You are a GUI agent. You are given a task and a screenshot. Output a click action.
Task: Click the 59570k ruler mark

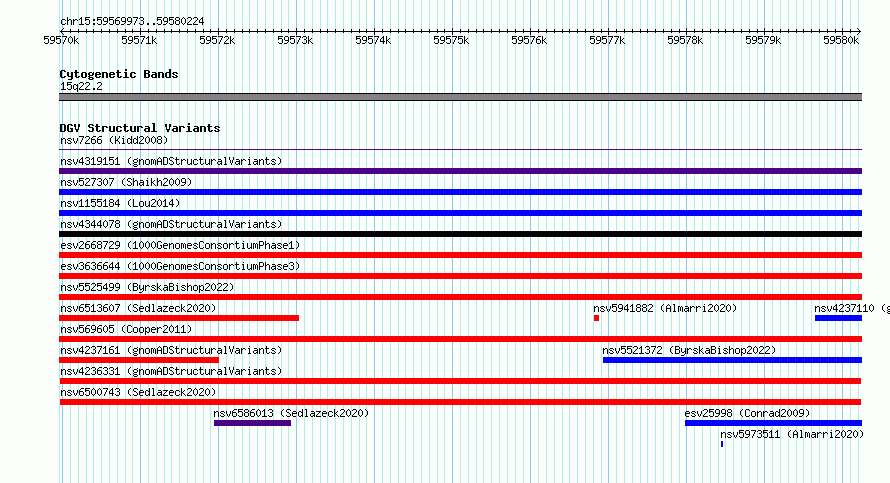tap(61, 40)
